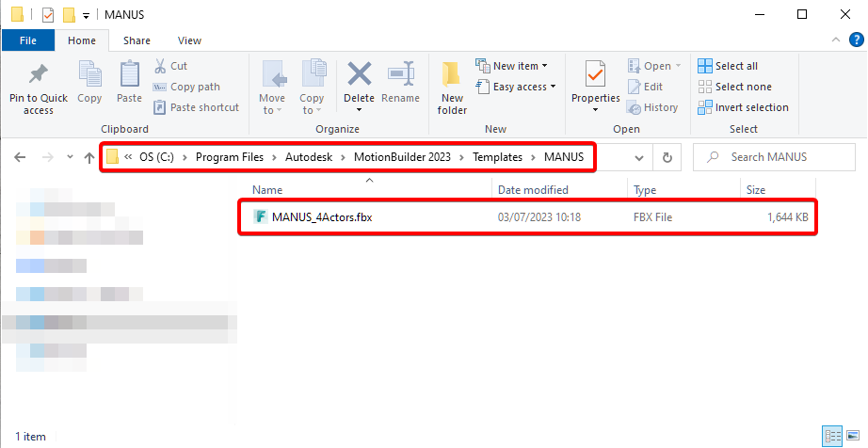Viewport: 868px width, 448px height.
Task: Refresh the current folder view
Action: (667, 157)
